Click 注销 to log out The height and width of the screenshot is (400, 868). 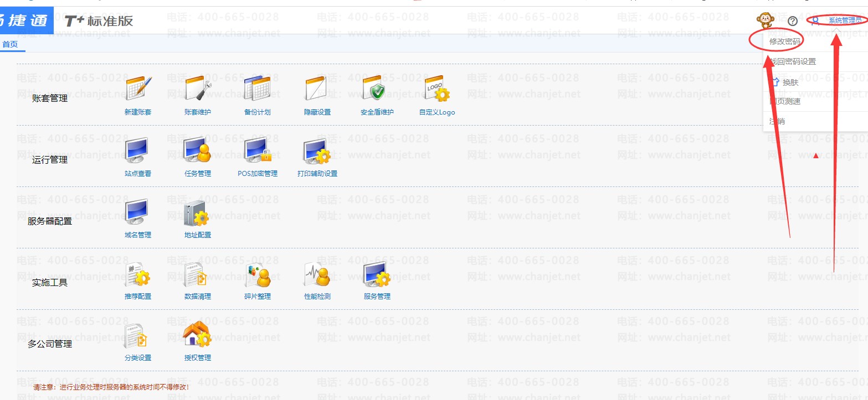[777, 121]
